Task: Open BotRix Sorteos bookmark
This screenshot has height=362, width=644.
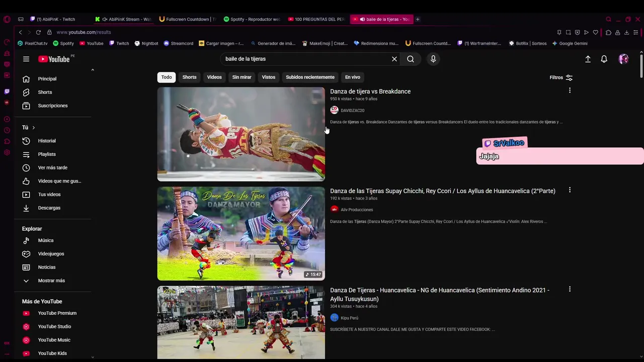Action: [x=528, y=43]
